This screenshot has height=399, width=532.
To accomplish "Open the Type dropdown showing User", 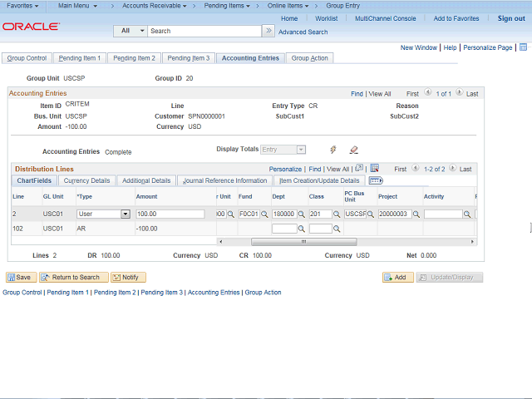I will 126,214.
